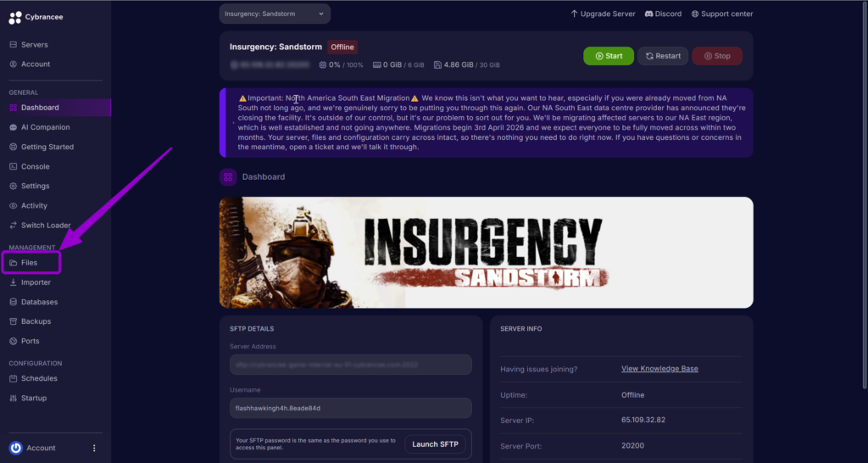Start the server with Start button

tap(609, 56)
